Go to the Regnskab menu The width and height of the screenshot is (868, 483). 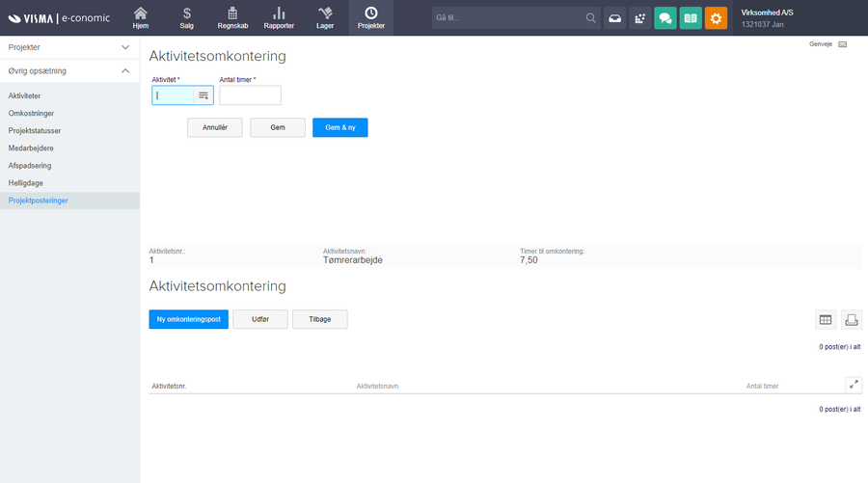click(233, 17)
